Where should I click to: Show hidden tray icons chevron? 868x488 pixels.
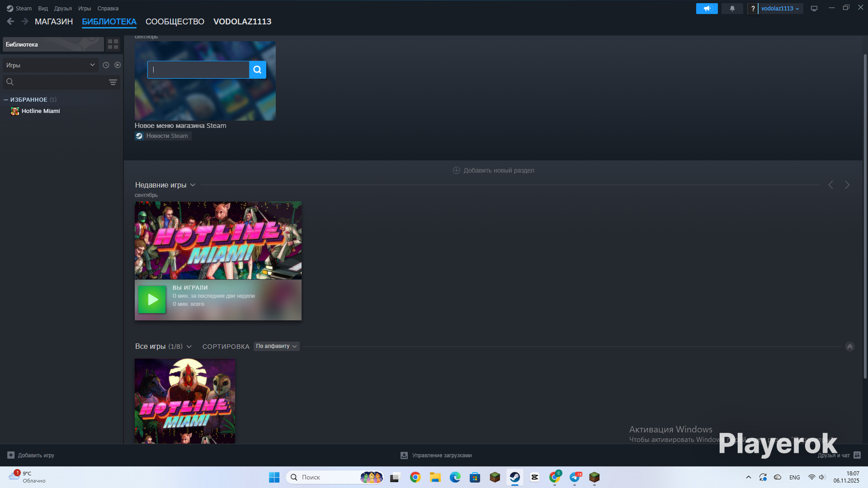coord(748,477)
